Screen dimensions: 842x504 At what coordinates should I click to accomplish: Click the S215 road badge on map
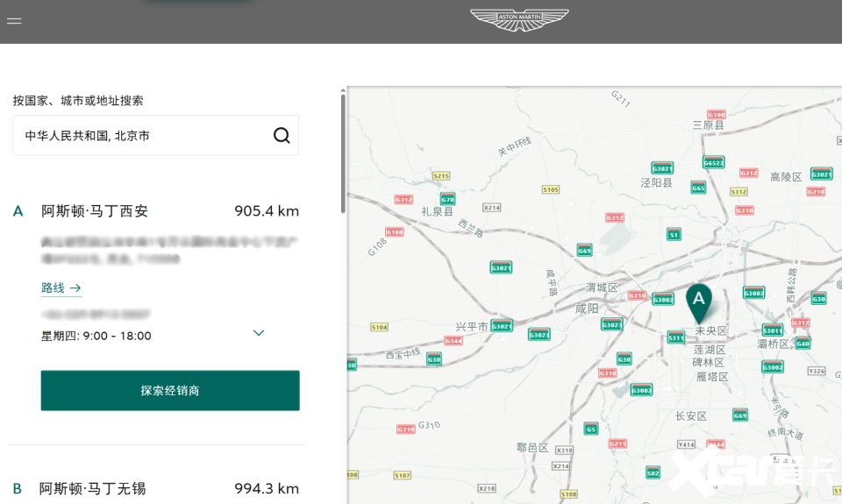pos(441,175)
